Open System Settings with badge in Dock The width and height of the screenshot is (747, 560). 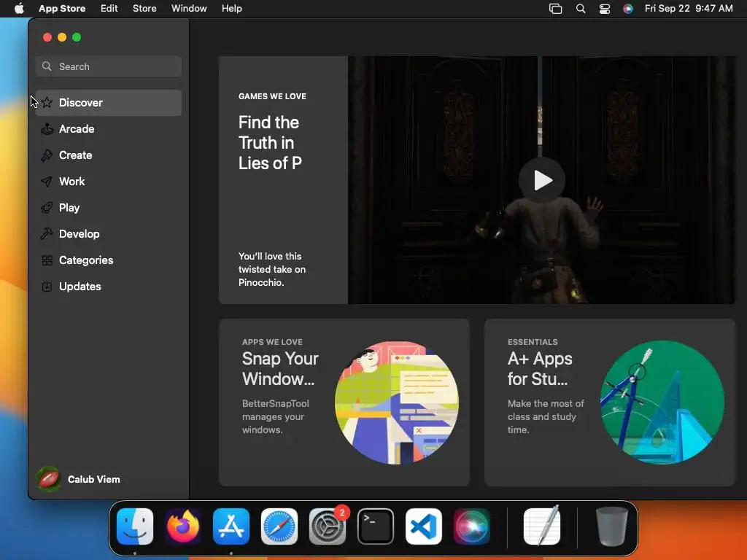click(x=328, y=526)
